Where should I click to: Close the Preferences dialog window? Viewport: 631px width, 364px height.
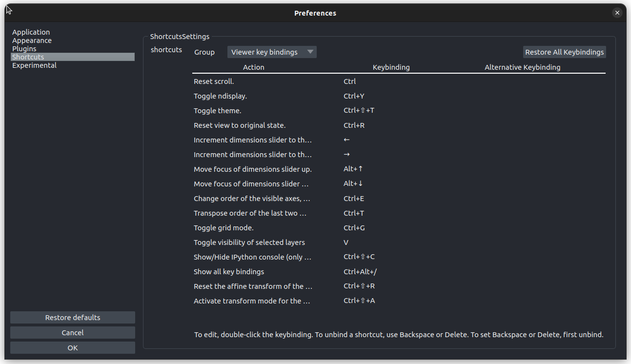pyautogui.click(x=617, y=13)
